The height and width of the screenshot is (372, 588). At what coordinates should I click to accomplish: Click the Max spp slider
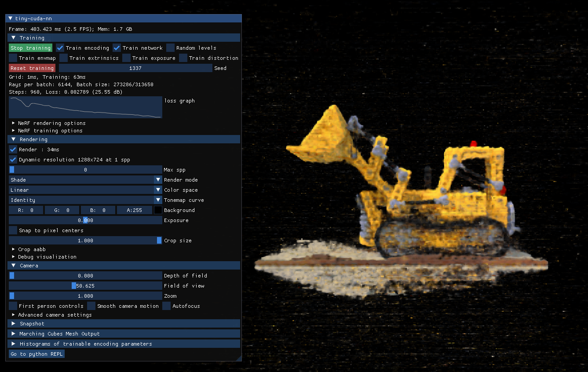(85, 170)
